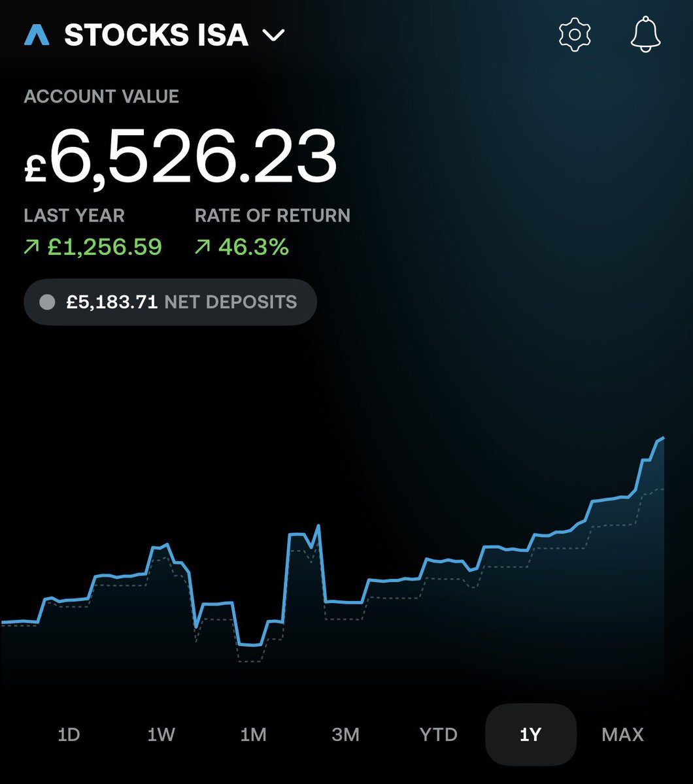Switch chart to YTD range
The width and height of the screenshot is (693, 784).
pyautogui.click(x=438, y=734)
